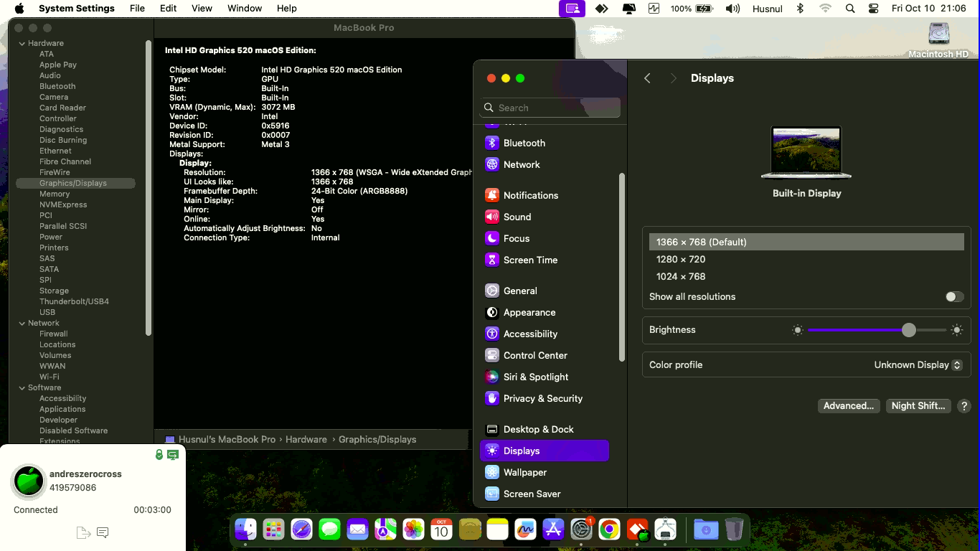Open Privacy & Security settings
The image size is (980, 551).
tap(545, 399)
